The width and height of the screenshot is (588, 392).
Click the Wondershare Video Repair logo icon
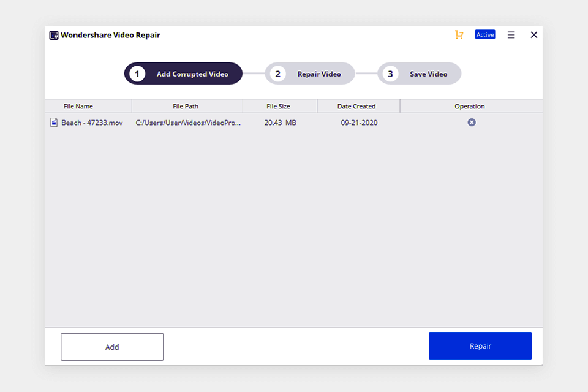[x=54, y=35]
